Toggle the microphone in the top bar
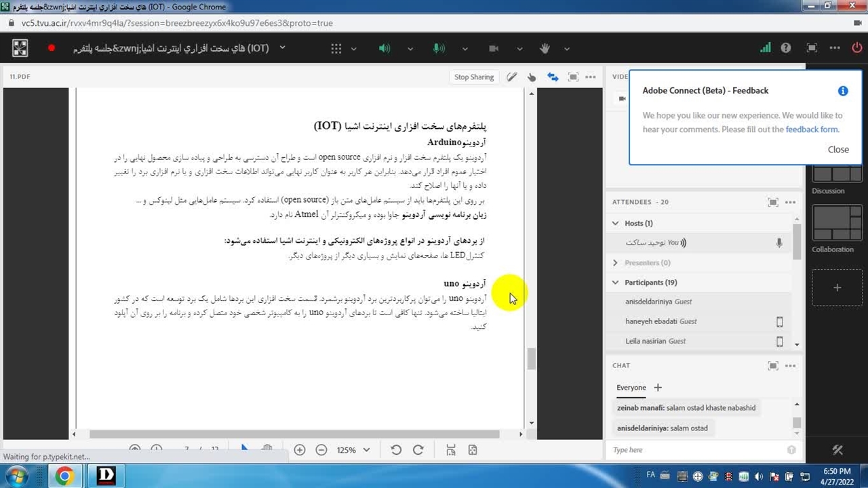The height and width of the screenshot is (488, 868). (439, 48)
